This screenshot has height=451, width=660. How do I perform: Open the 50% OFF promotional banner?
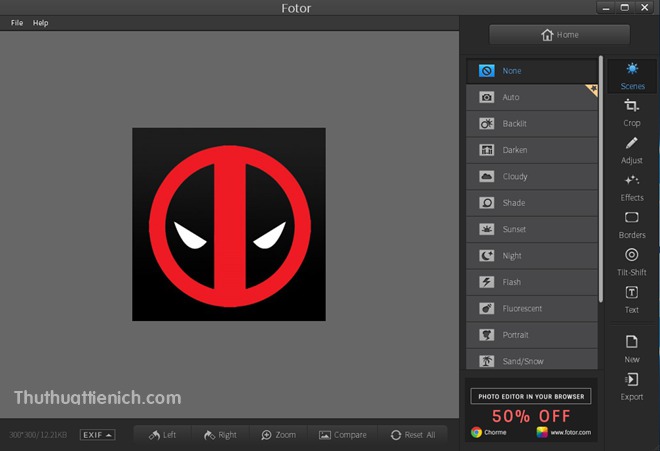click(531, 410)
